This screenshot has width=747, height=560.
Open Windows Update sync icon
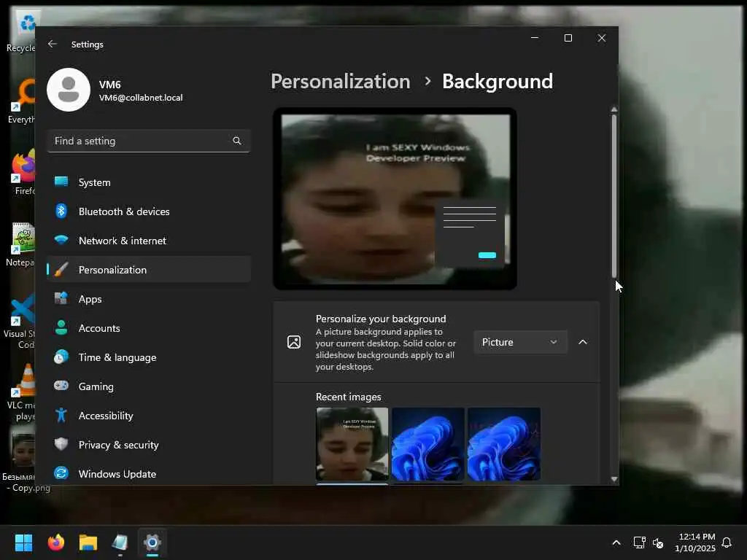pyautogui.click(x=61, y=473)
